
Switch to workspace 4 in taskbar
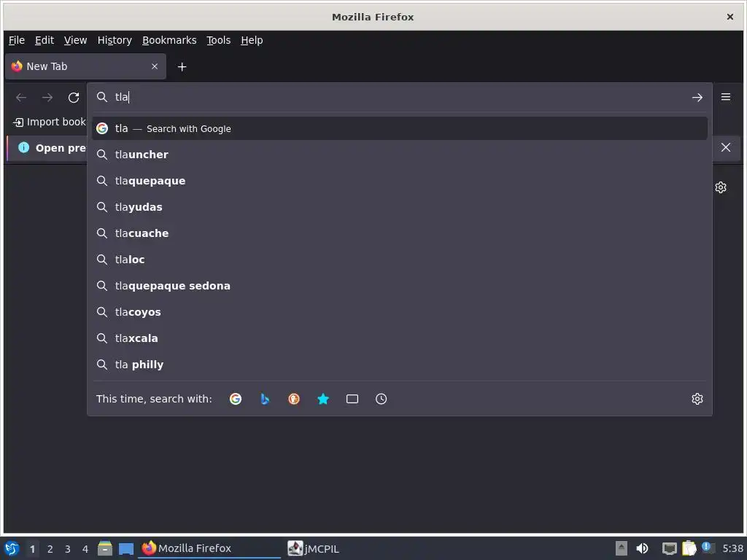point(85,549)
